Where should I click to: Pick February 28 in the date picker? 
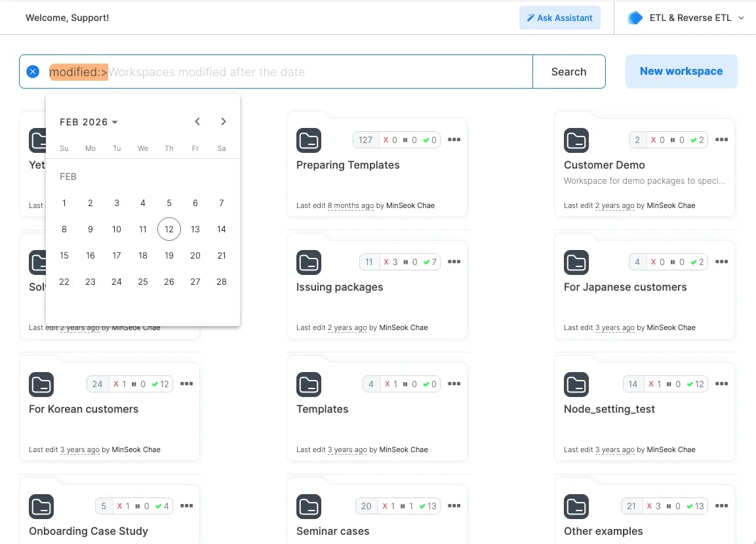(222, 282)
